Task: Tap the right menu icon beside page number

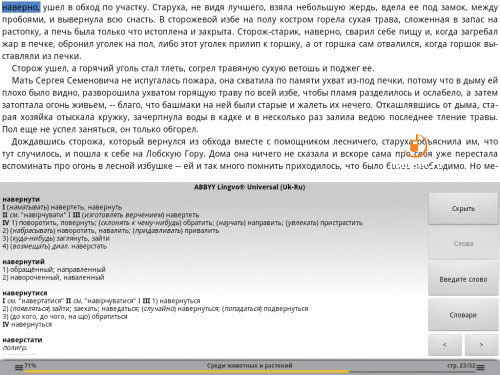Action: [x=480, y=367]
